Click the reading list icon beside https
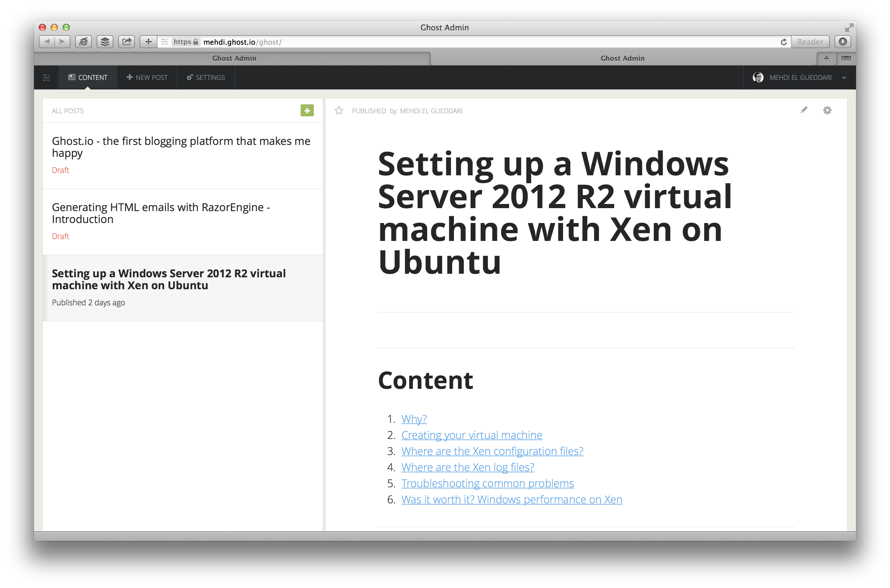This screenshot has width=890, height=588. pos(164,42)
